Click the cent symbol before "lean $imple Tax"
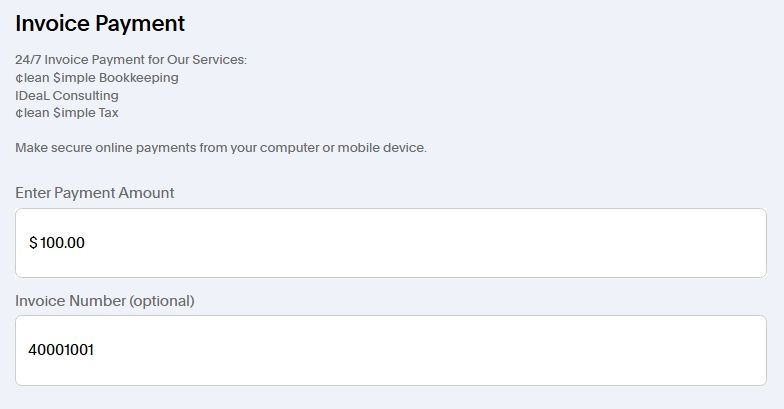Screen dimensions: 784x409 pos(19,113)
